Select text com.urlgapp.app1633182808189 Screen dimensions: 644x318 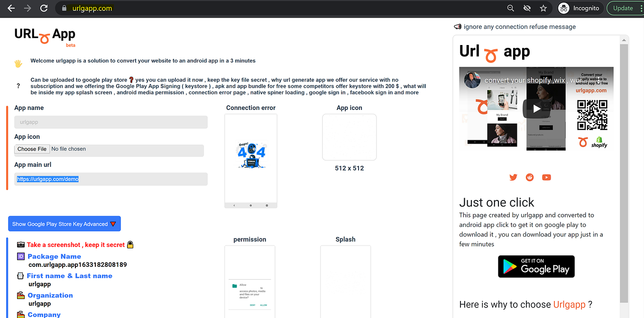78,264
